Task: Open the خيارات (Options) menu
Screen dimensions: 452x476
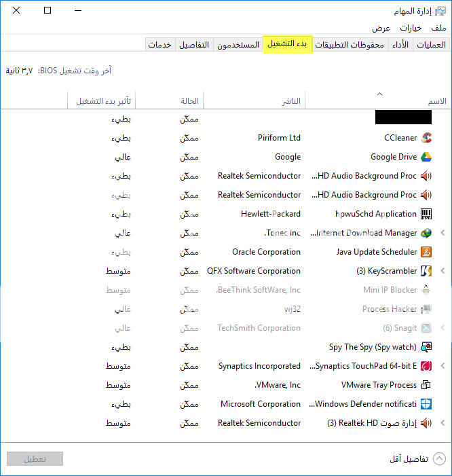Action: click(411, 28)
